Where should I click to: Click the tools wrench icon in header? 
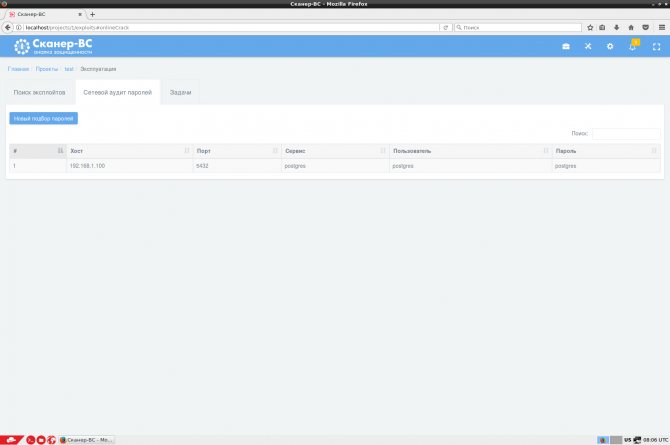pyautogui.click(x=588, y=46)
